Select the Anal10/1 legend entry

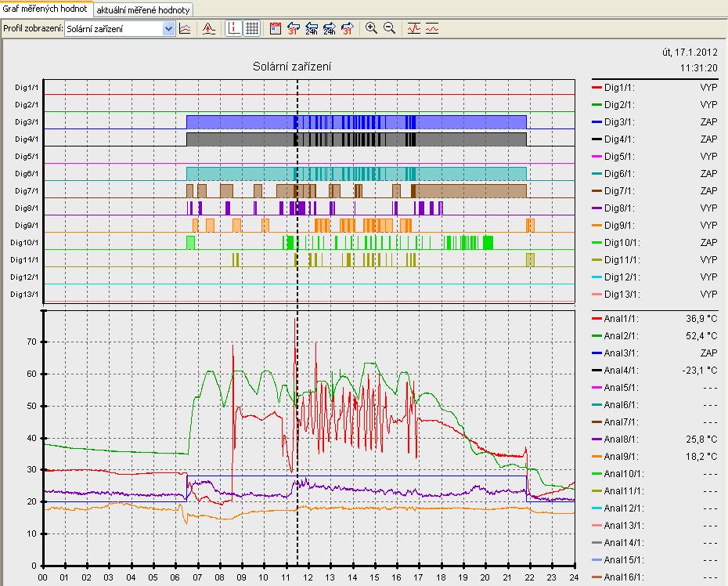[x=654, y=473]
